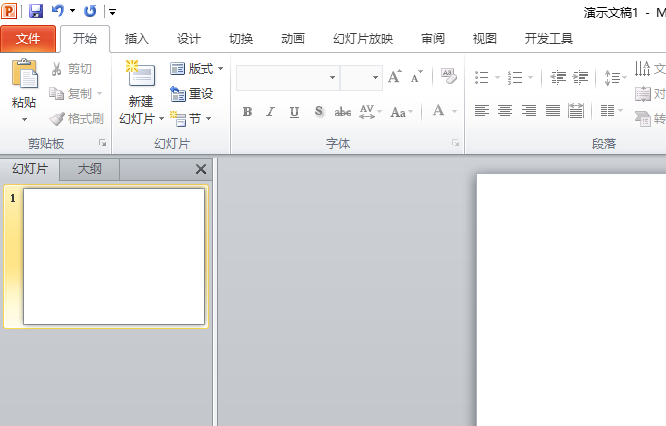Close the slides/outline pane
This screenshot has width=666, height=426.
(x=201, y=169)
